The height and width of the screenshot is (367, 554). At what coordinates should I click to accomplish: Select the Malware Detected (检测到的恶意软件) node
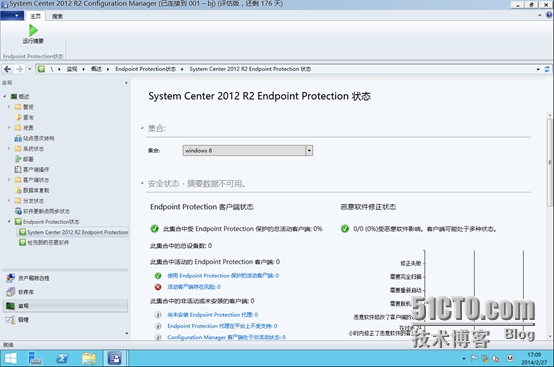coord(44,242)
